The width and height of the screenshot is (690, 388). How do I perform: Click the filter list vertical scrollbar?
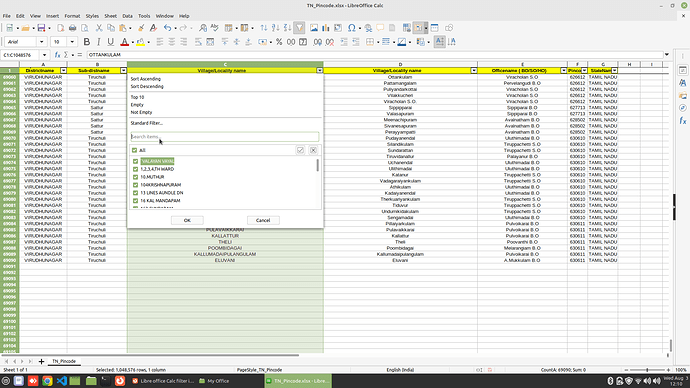coord(318,165)
